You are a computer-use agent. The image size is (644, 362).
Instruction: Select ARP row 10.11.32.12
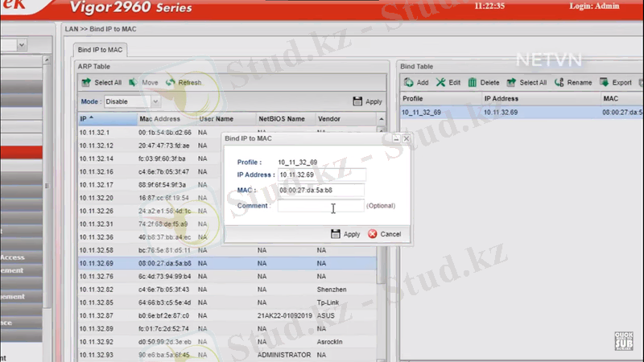(227, 146)
